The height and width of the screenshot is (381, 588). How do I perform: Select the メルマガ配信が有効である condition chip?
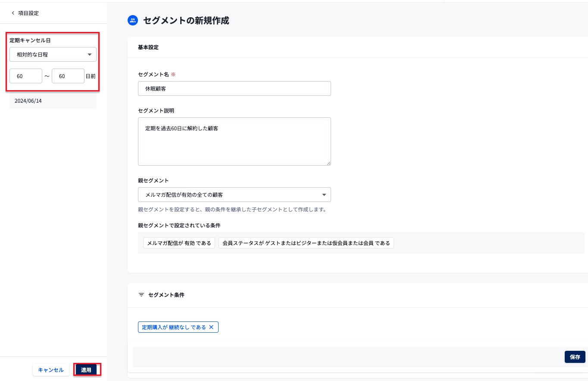pyautogui.click(x=179, y=242)
